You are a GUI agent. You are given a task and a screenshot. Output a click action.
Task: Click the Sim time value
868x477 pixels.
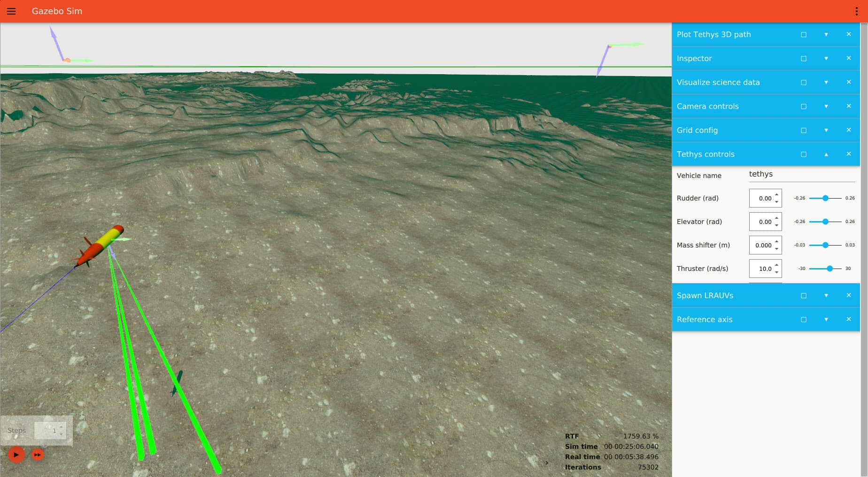(x=631, y=446)
